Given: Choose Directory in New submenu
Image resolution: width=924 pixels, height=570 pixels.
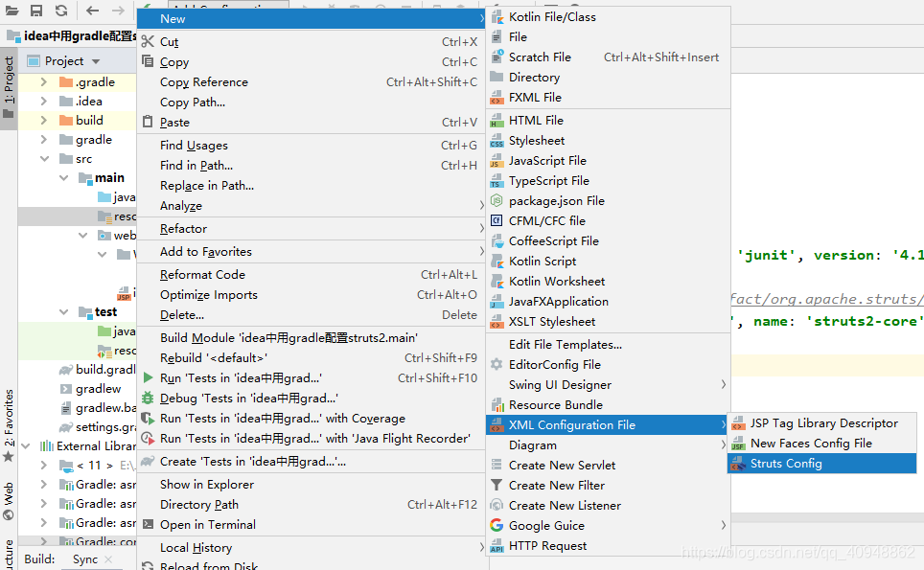Looking at the screenshot, I should [608, 78].
